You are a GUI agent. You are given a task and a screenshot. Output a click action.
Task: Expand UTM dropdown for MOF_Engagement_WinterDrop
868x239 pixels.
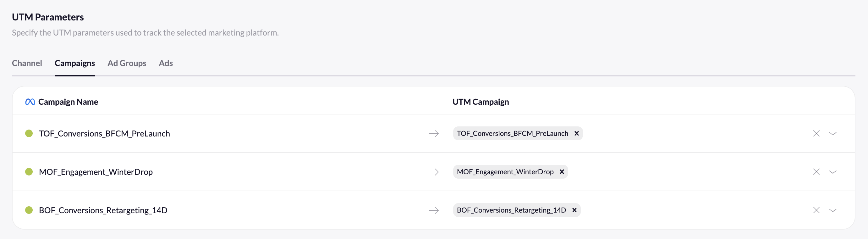(x=832, y=172)
